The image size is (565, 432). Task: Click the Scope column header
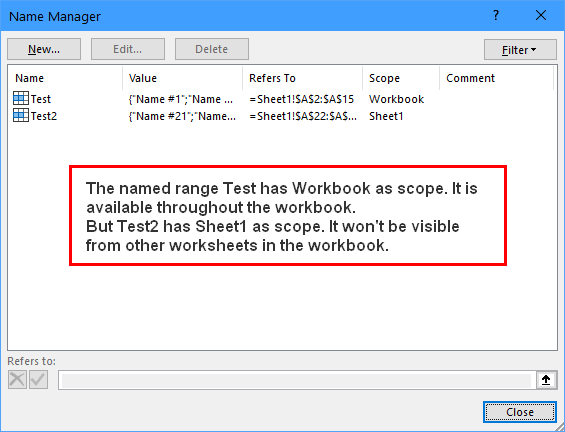(401, 78)
